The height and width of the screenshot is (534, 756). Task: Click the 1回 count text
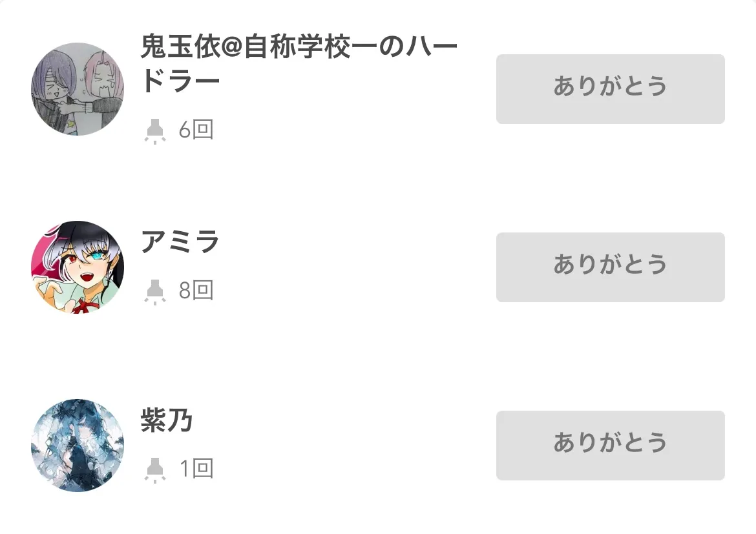(196, 469)
